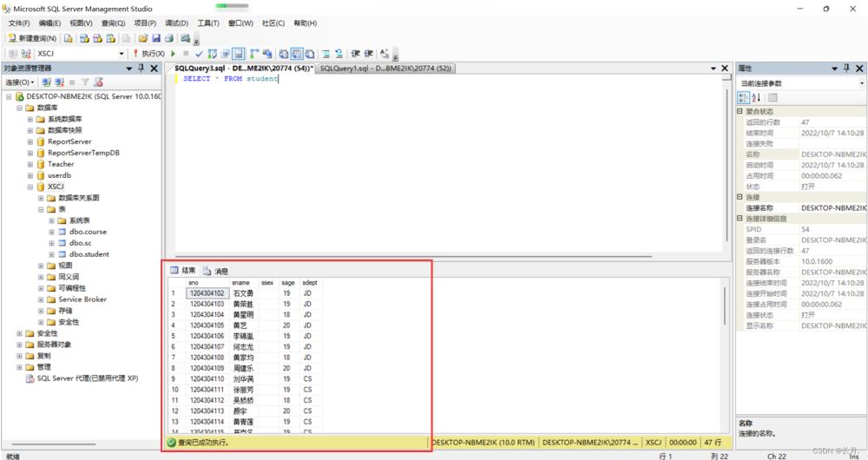Open the 当前连接参数 dropdown in properties

tap(862, 82)
